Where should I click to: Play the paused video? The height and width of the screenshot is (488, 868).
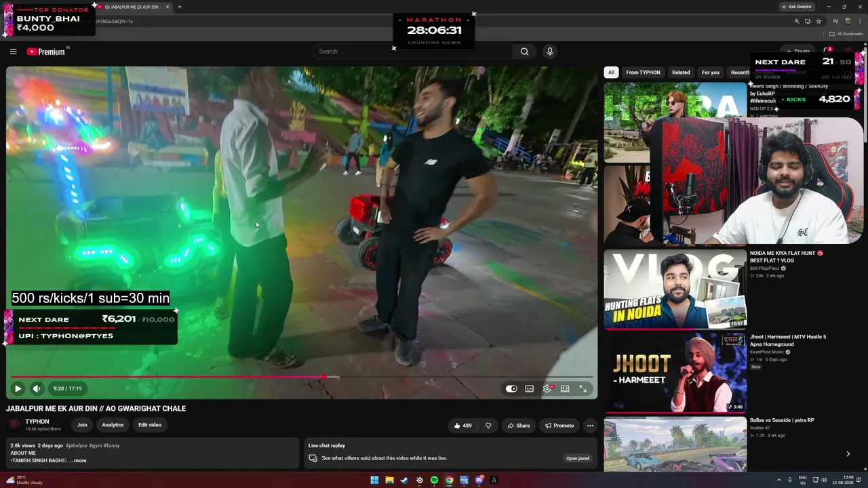coord(18,388)
